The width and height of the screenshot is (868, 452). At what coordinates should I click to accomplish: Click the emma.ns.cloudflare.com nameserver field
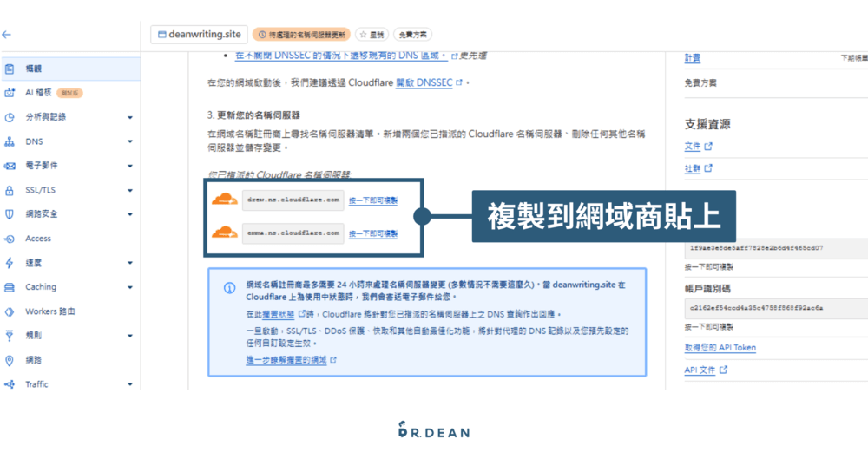(x=293, y=233)
